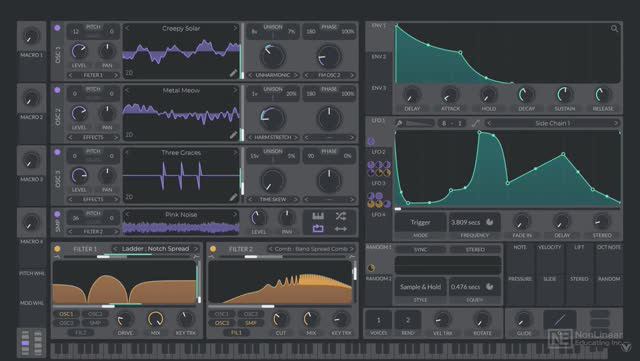Click the LFO Fade In knob
Screen dimensions: 640x361
coord(522,221)
